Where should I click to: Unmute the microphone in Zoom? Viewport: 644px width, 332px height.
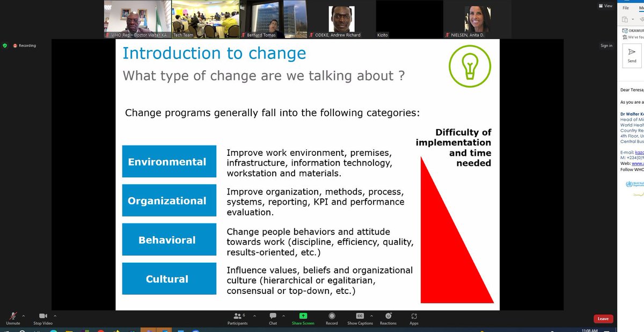click(12, 319)
